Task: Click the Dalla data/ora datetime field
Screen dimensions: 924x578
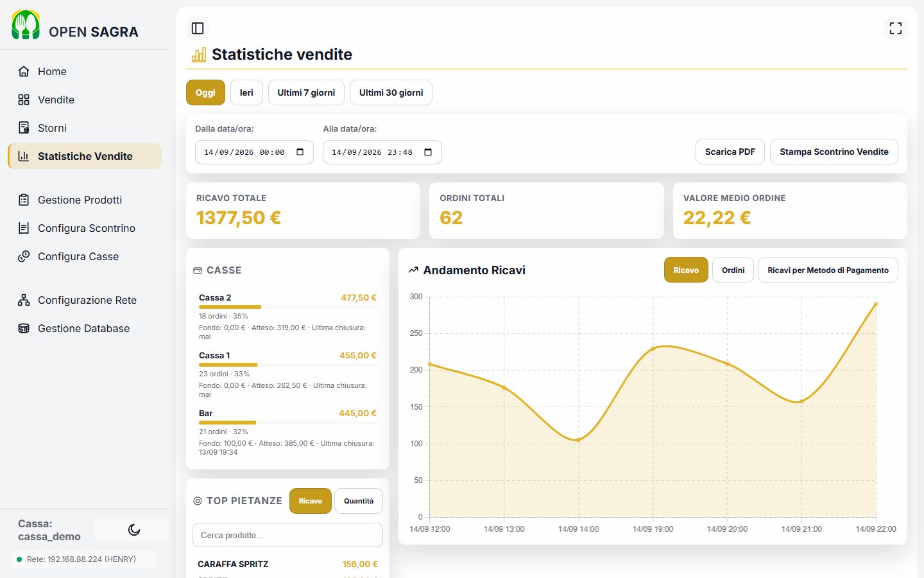Action: [x=254, y=152]
